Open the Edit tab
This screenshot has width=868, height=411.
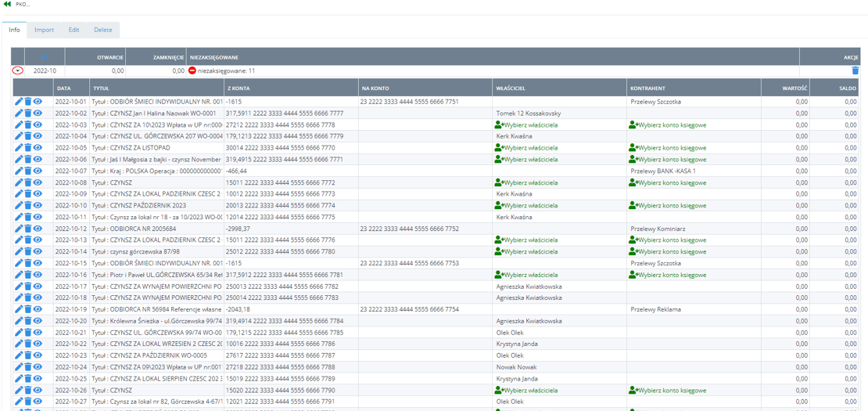(74, 30)
